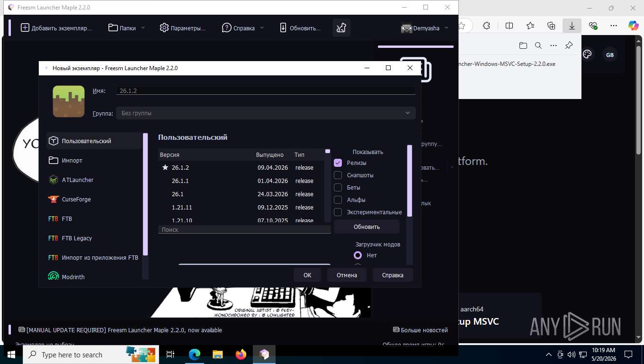The height and width of the screenshot is (364, 644).
Task: Click the GB language button on webpage
Action: (x=610, y=55)
